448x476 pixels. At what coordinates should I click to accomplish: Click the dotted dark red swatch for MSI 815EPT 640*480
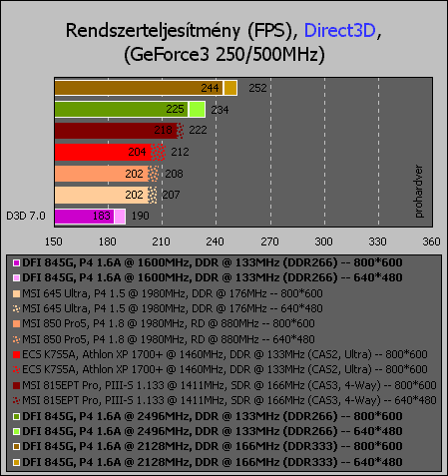pos(16,400)
